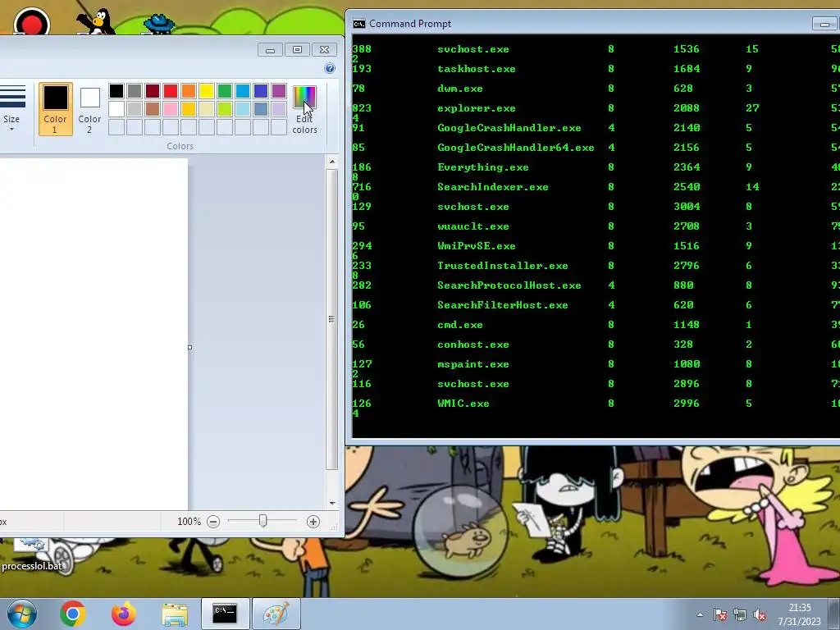Pick the green swatch in the palette
This screenshot has height=630, width=840.
[225, 91]
